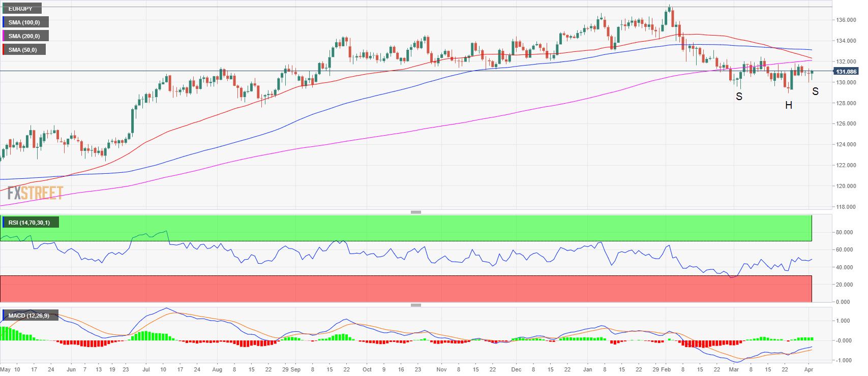Click the Nov date label
The height and width of the screenshot is (376, 868).
[x=441, y=369]
